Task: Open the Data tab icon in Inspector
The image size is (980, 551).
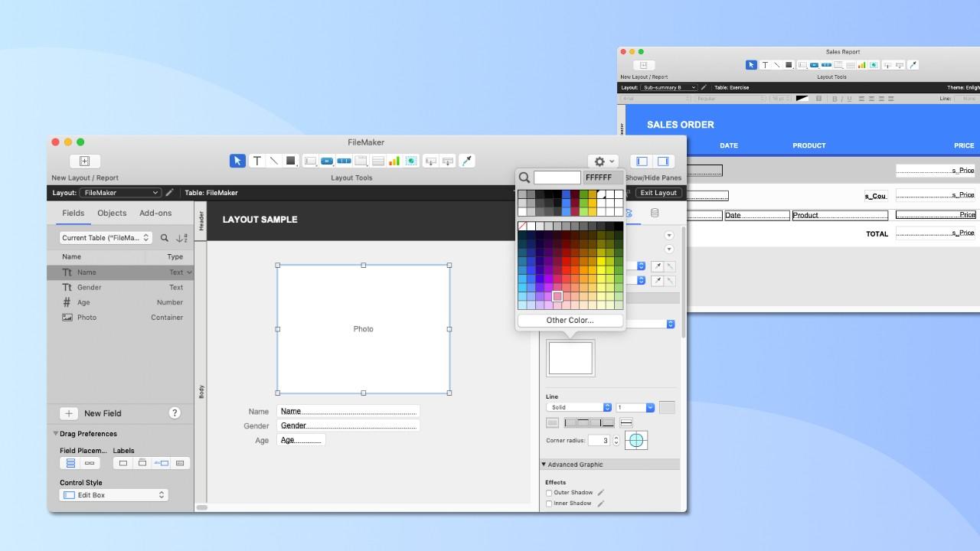Action: 655,213
